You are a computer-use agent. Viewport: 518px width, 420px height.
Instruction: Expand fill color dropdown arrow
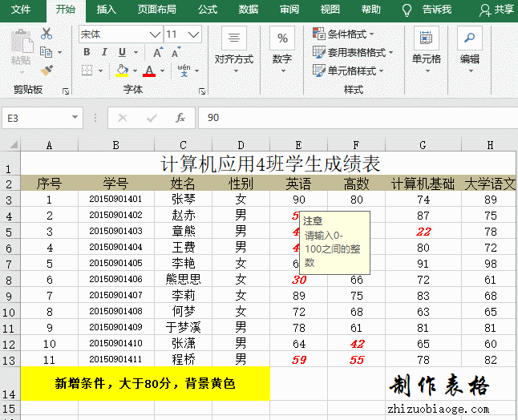135,71
